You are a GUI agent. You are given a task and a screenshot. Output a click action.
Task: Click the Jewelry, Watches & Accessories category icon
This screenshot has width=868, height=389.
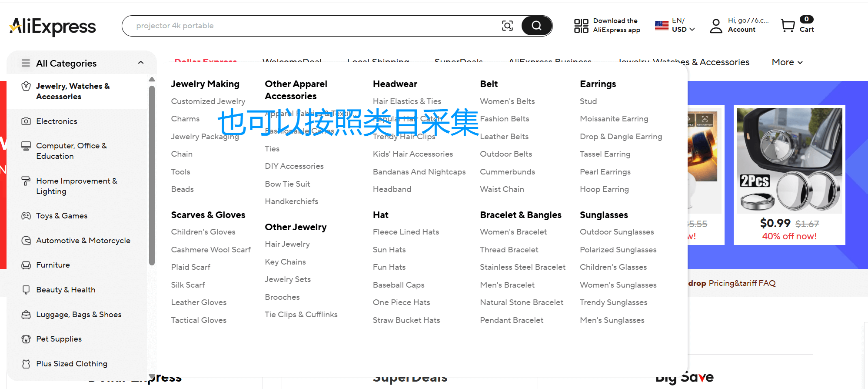(x=26, y=86)
